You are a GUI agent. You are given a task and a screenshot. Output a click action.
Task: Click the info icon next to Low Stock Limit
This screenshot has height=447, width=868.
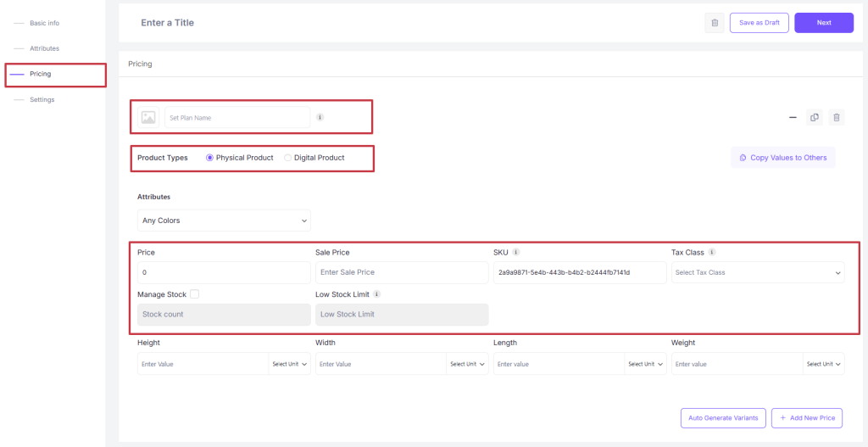click(376, 294)
